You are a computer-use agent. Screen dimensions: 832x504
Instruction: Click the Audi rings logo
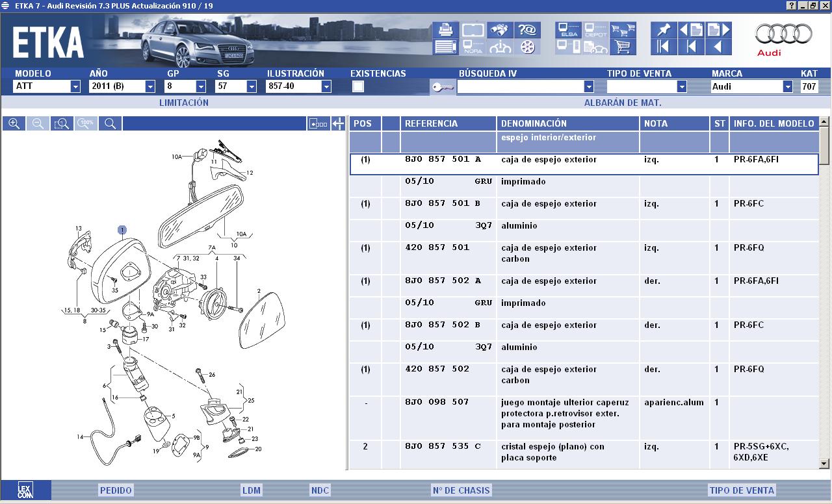783,34
